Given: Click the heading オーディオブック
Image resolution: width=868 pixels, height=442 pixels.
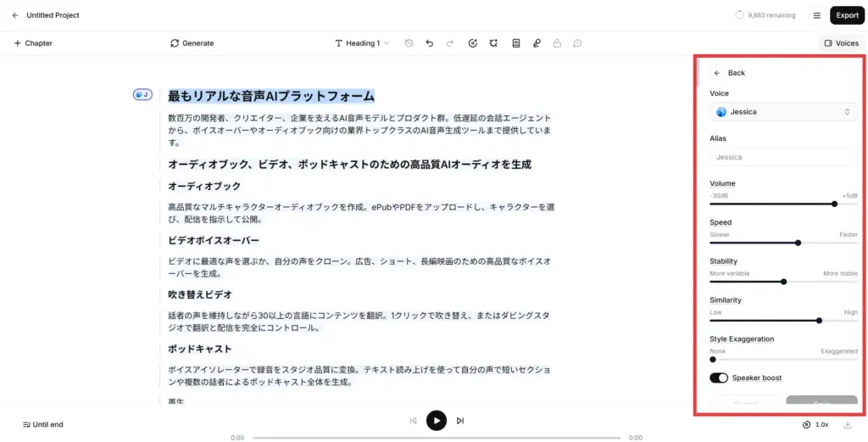Looking at the screenshot, I should [x=204, y=186].
